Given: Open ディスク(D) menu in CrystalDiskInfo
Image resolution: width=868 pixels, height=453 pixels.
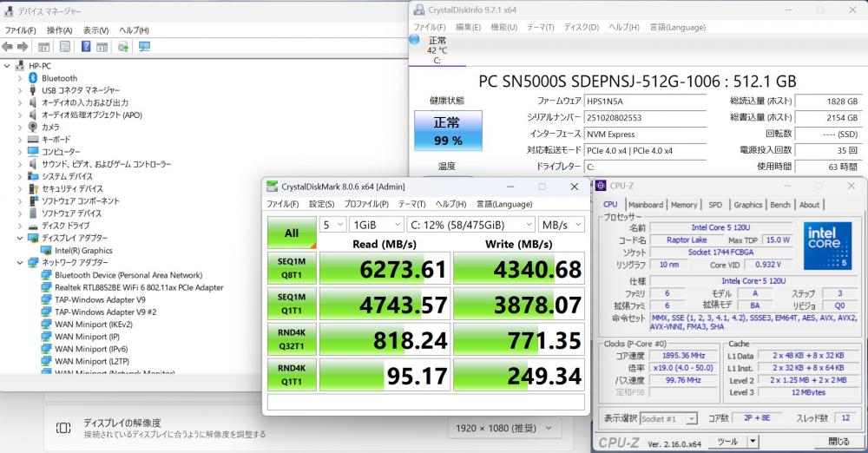Looking at the screenshot, I should (x=582, y=27).
